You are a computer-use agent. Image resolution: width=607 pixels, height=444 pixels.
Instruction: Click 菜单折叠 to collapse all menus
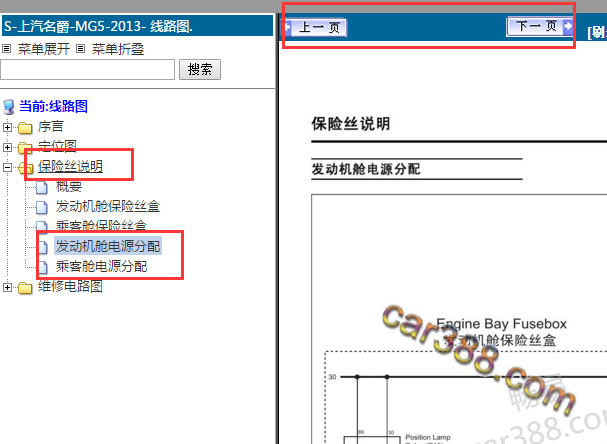coord(118,49)
